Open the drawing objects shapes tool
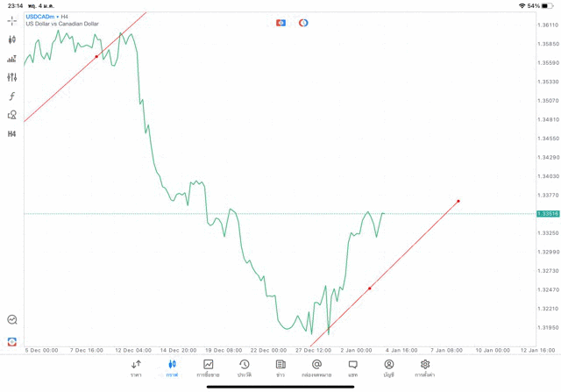 tap(12, 115)
